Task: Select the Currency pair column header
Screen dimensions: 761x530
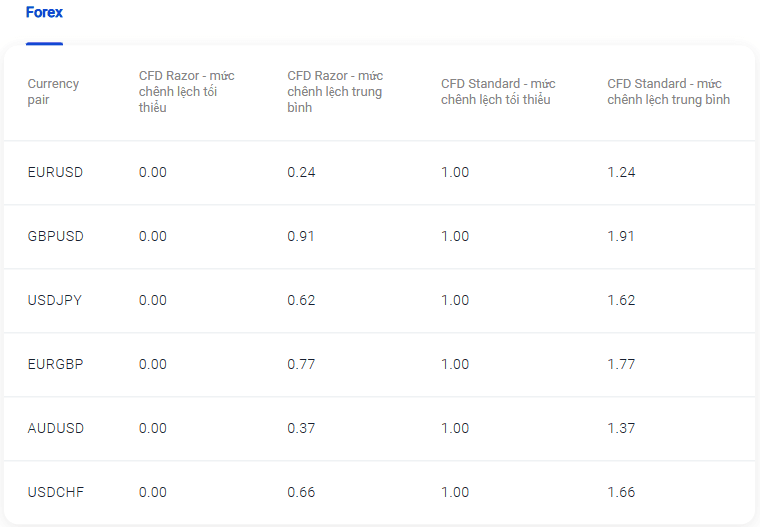Action: (x=53, y=91)
